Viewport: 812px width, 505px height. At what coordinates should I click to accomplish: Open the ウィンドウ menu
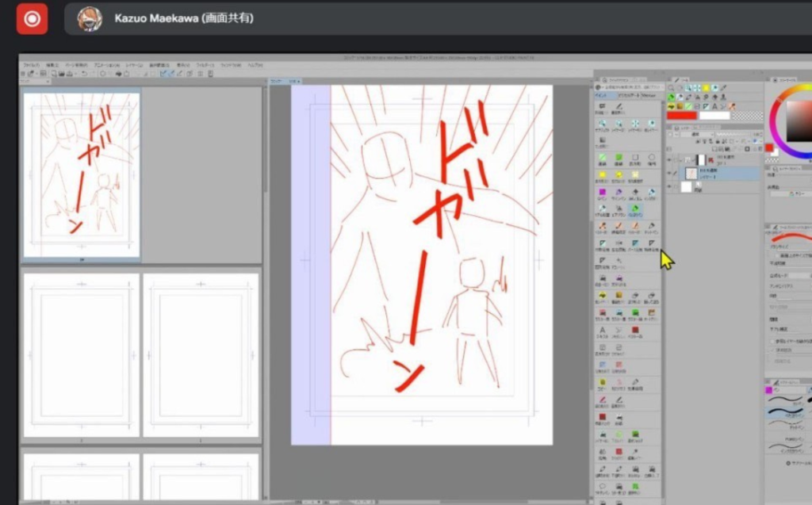coord(231,65)
